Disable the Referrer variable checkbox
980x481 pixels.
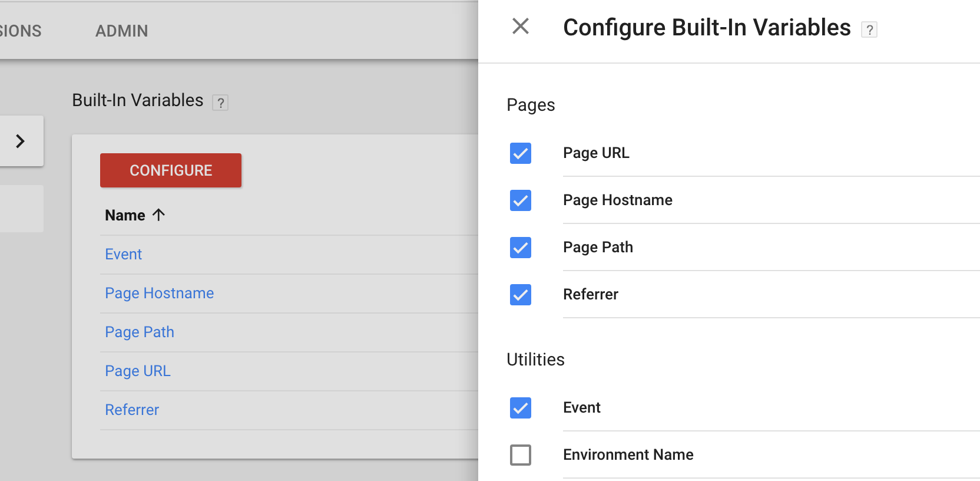click(521, 295)
